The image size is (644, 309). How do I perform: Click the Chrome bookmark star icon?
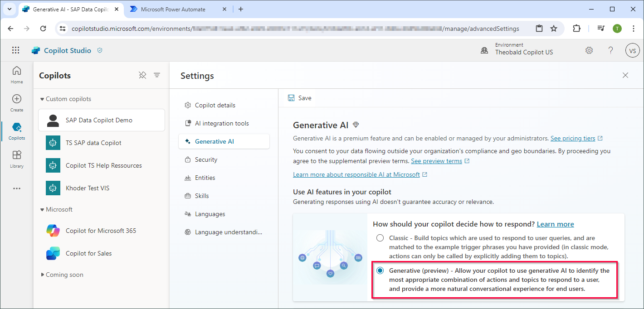pos(554,29)
